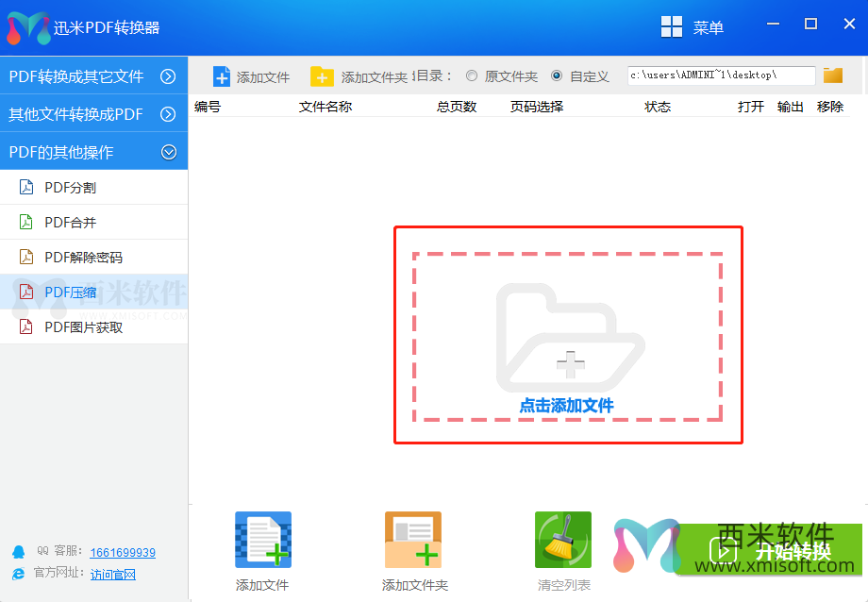Open output folder browse icon beside path
Viewport: 868px width, 602px height.
click(x=833, y=75)
